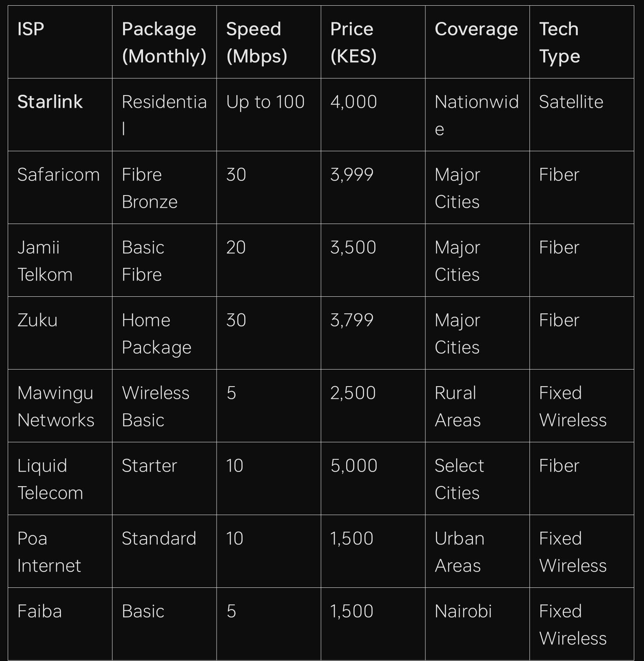644x661 pixels.
Task: Click the Jamii Telkom cell
Action: [x=45, y=261]
